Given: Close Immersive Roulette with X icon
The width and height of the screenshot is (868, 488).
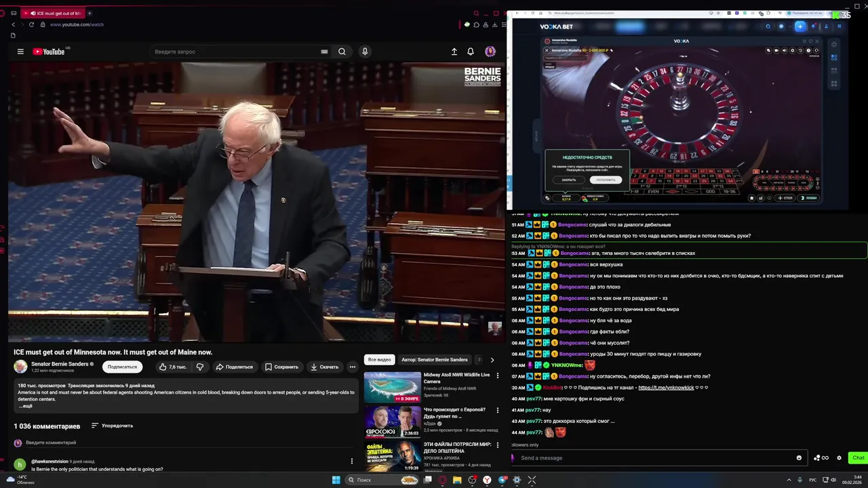Looking at the screenshot, I should pyautogui.click(x=547, y=50).
